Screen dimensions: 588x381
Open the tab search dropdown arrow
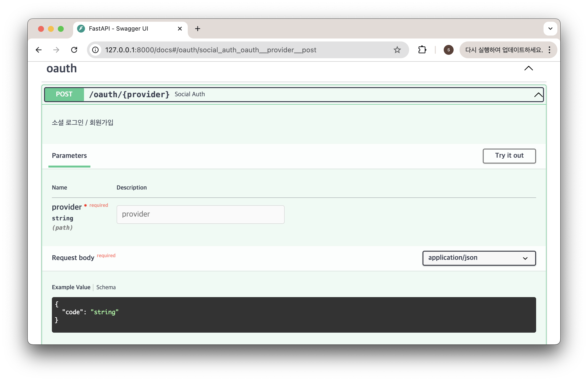(550, 29)
